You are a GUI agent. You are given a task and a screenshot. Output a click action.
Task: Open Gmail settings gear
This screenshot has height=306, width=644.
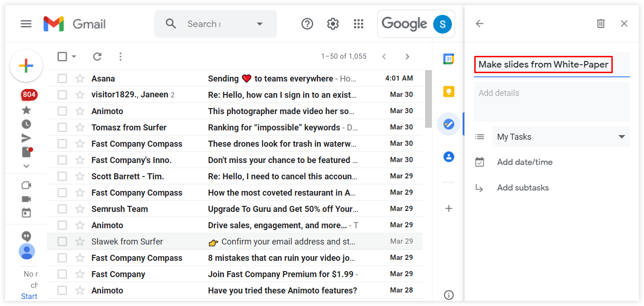coord(332,23)
